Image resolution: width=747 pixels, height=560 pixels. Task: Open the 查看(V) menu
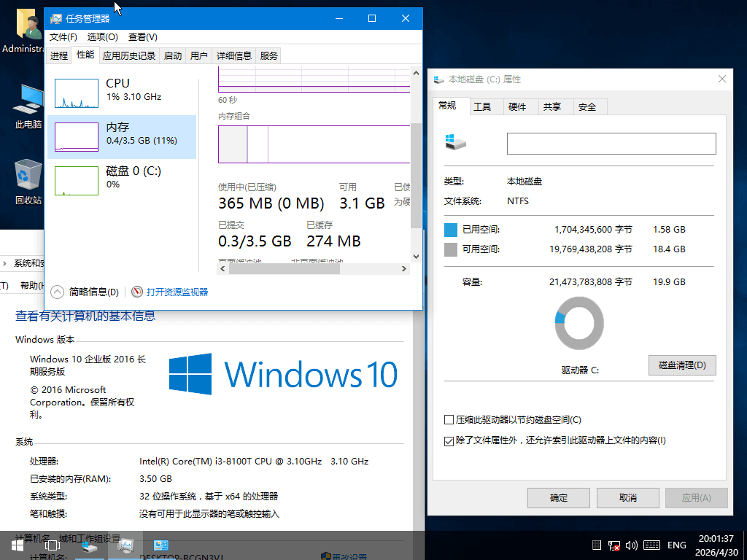tap(142, 37)
